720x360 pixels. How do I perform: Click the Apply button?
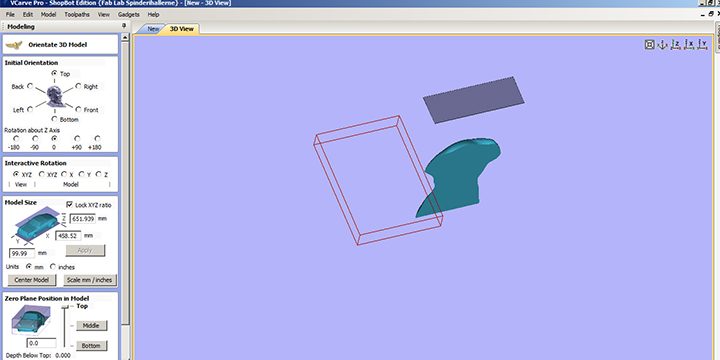85,250
